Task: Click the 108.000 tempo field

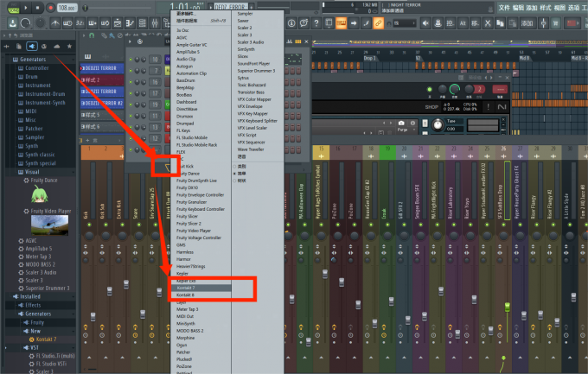Action: tap(67, 8)
